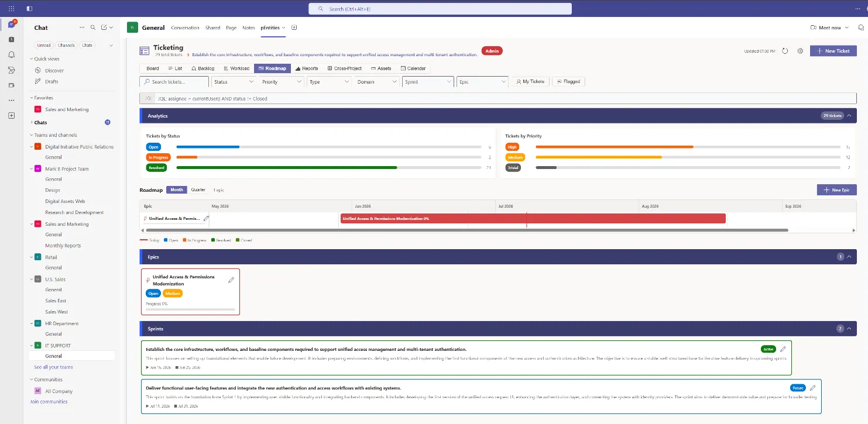Click the Meet now camera icon

pyautogui.click(x=813, y=27)
